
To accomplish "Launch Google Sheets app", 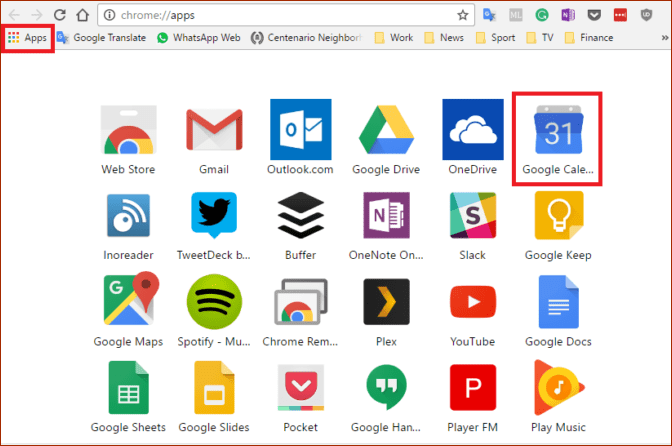I will tap(128, 397).
